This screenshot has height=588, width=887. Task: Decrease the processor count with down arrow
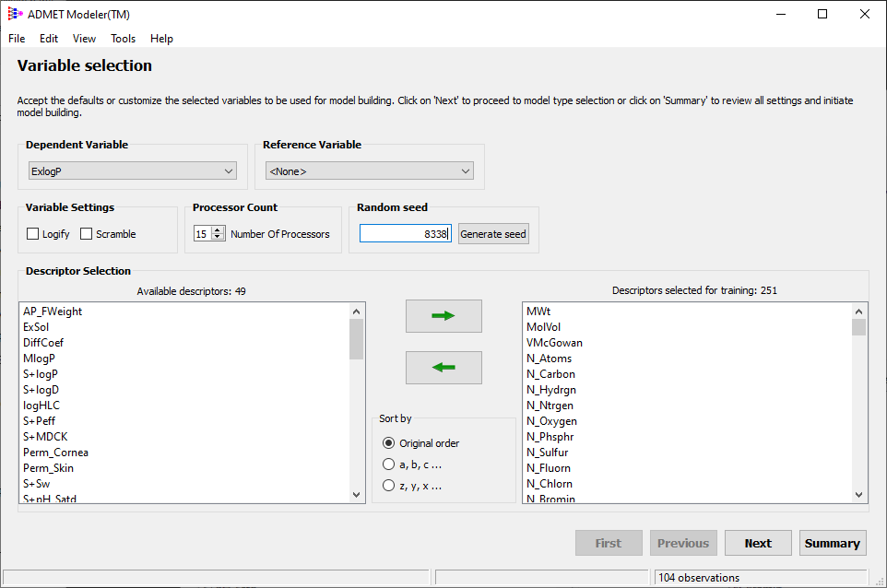(x=218, y=238)
